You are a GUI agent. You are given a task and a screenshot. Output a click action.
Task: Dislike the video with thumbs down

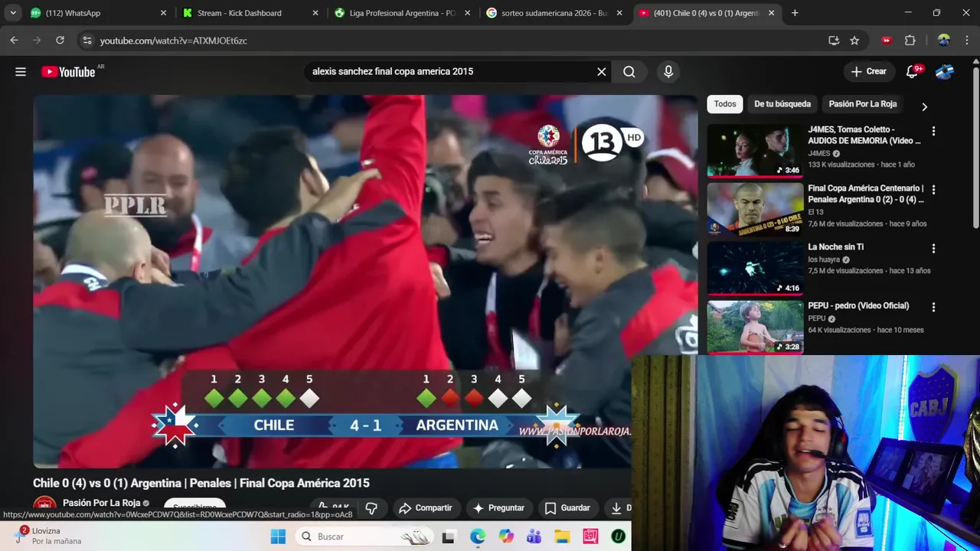[x=371, y=507]
